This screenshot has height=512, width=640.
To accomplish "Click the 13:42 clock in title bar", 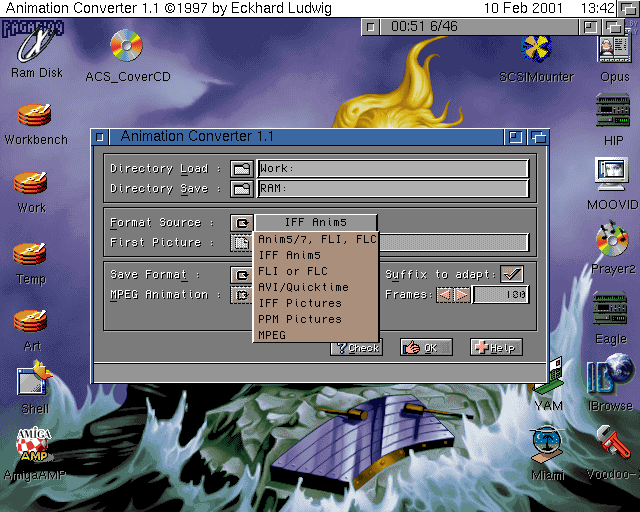I will coord(597,8).
